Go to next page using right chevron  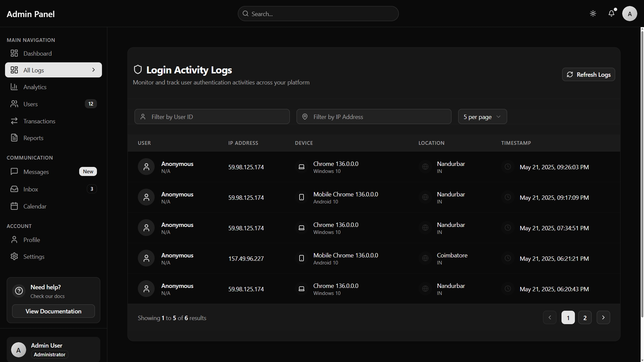[x=603, y=317]
